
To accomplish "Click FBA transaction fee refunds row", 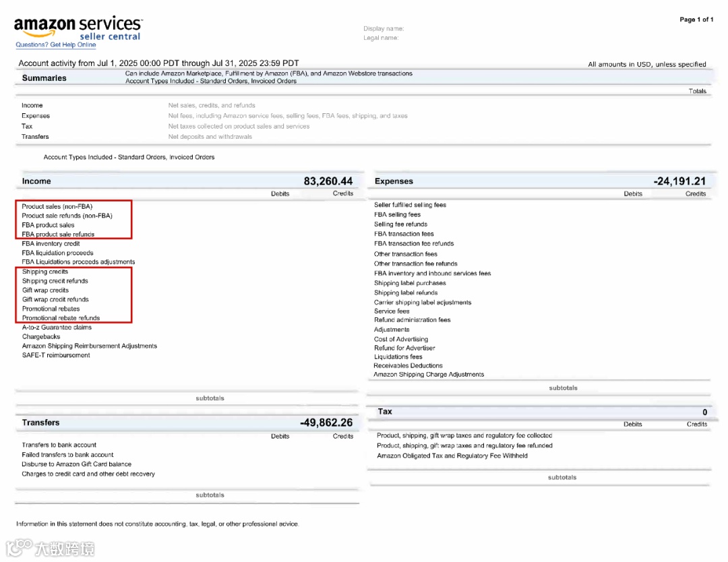I will click(x=414, y=243).
